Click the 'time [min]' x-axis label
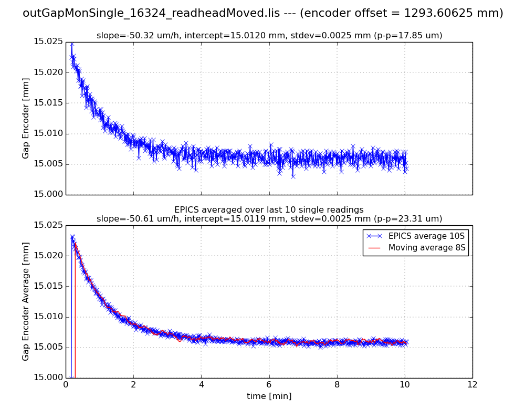This screenshot has width=525, height=420. coord(269,396)
